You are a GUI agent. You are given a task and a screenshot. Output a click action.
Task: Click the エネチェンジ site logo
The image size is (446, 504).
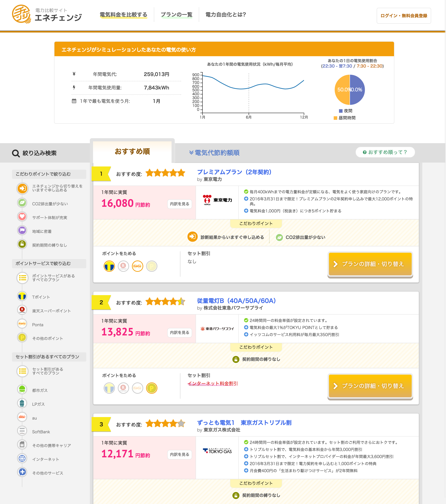pos(47,14)
